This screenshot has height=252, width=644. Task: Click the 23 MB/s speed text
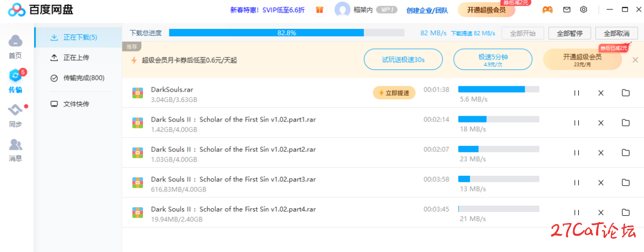tap(473, 159)
